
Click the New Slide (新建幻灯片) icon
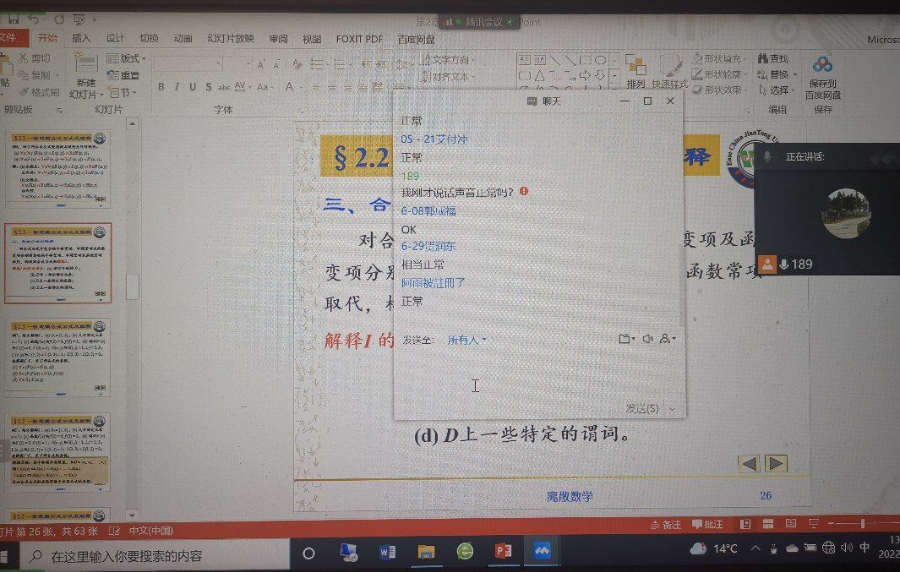click(86, 61)
